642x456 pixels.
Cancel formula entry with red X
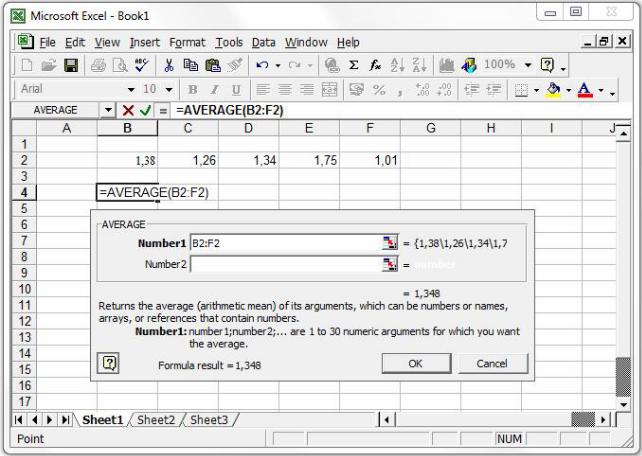click(128, 110)
